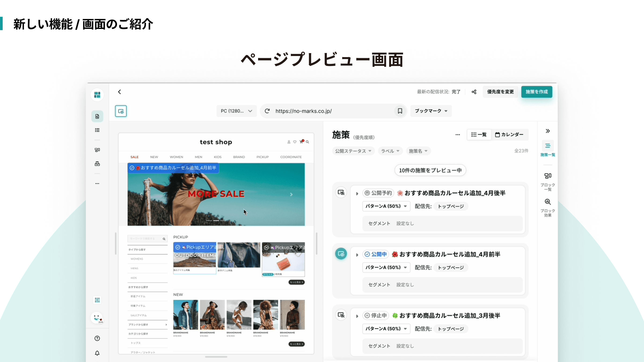Click the denim pickup thumbnail

coord(239,255)
